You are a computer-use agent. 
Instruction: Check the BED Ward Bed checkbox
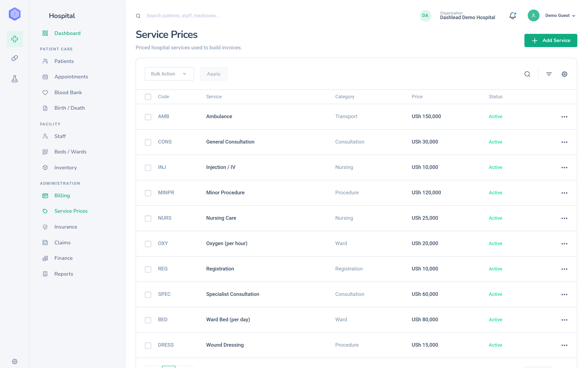[x=148, y=320]
